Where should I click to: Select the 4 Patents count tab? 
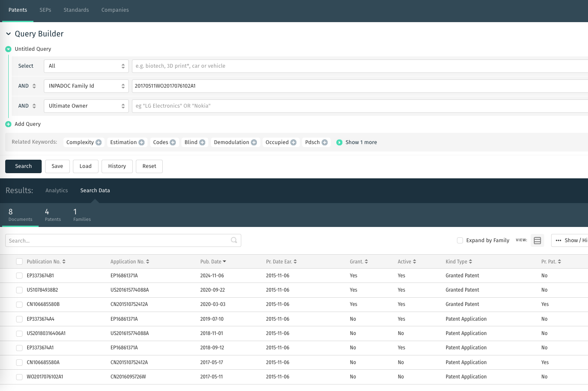click(53, 215)
